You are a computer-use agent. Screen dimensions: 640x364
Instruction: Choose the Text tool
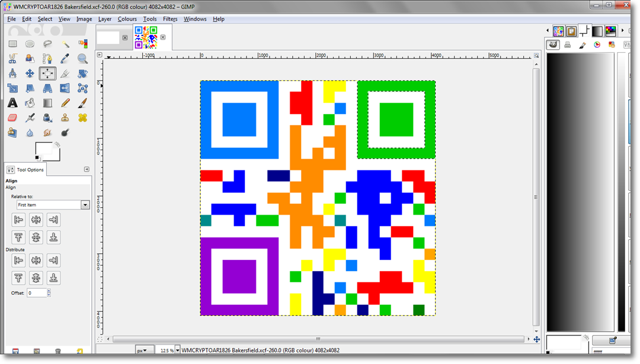(x=12, y=103)
